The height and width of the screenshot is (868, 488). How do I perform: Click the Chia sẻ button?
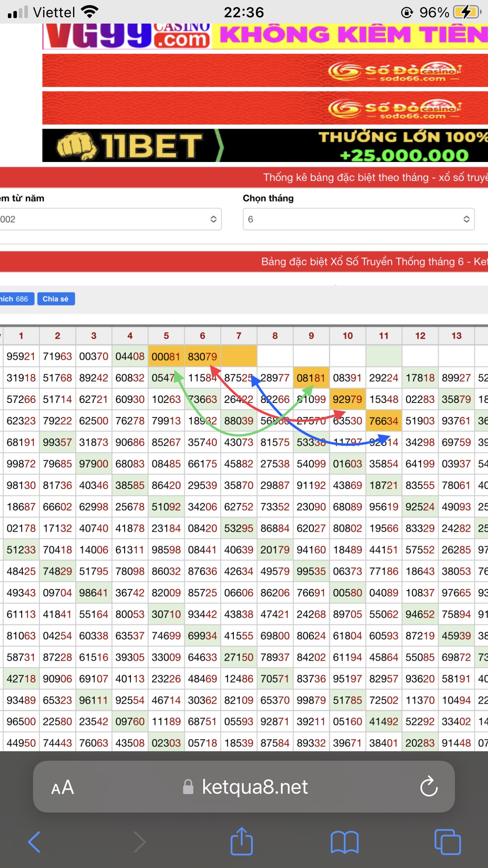56,299
